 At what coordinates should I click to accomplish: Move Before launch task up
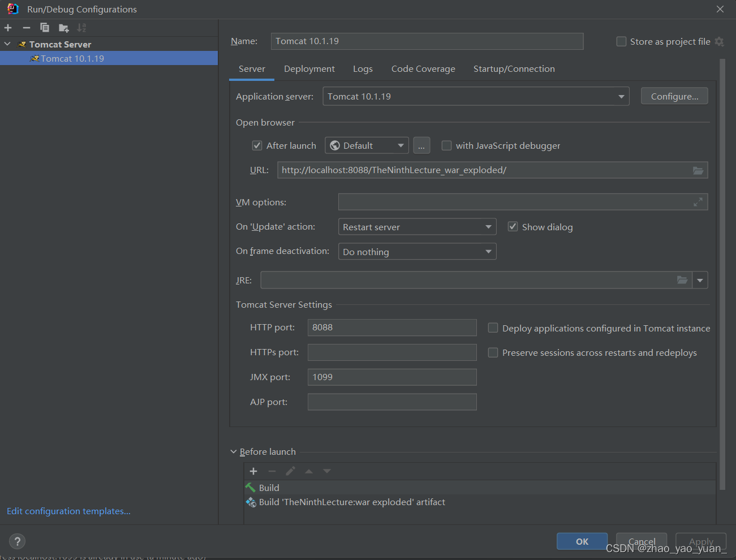pyautogui.click(x=309, y=471)
